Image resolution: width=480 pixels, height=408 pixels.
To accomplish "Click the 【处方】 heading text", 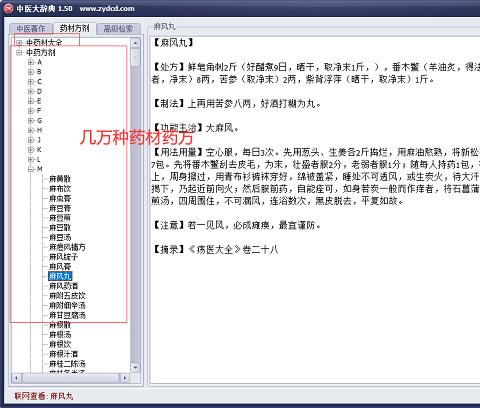I will pyautogui.click(x=169, y=67).
